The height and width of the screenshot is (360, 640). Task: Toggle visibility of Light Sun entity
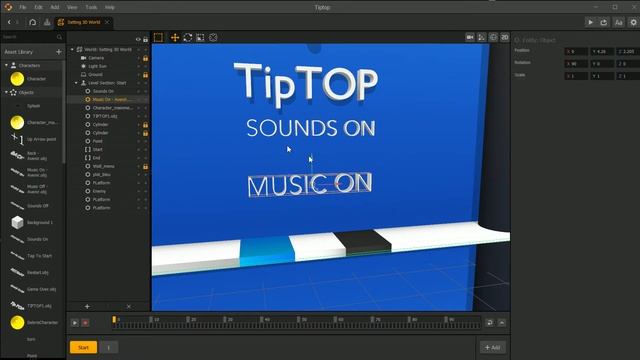click(138, 66)
